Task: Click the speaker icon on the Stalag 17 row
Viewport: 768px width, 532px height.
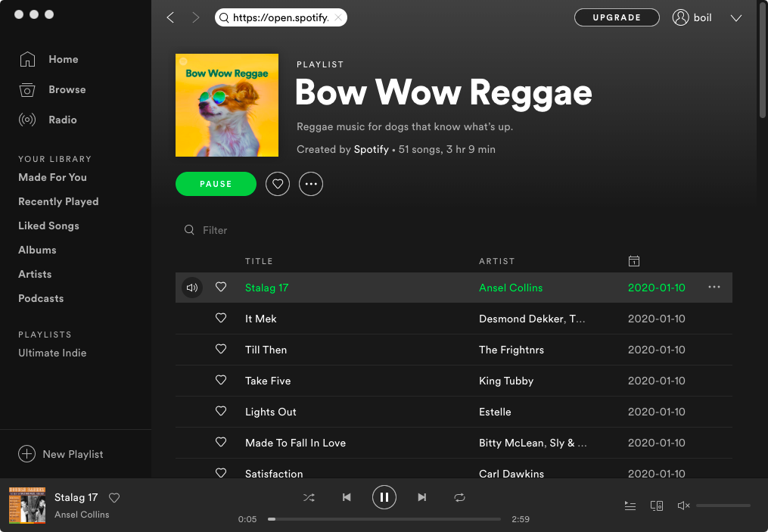Action: [192, 288]
